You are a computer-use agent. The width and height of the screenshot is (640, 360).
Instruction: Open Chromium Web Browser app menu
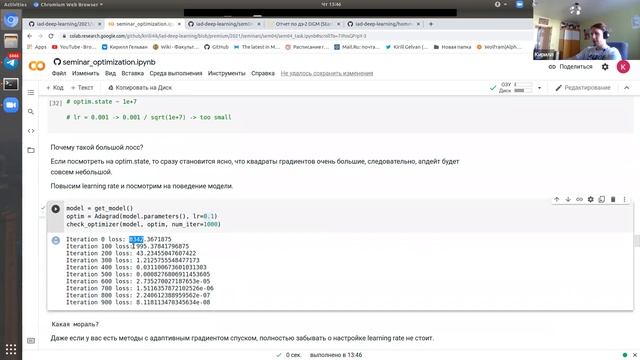[x=68, y=4]
